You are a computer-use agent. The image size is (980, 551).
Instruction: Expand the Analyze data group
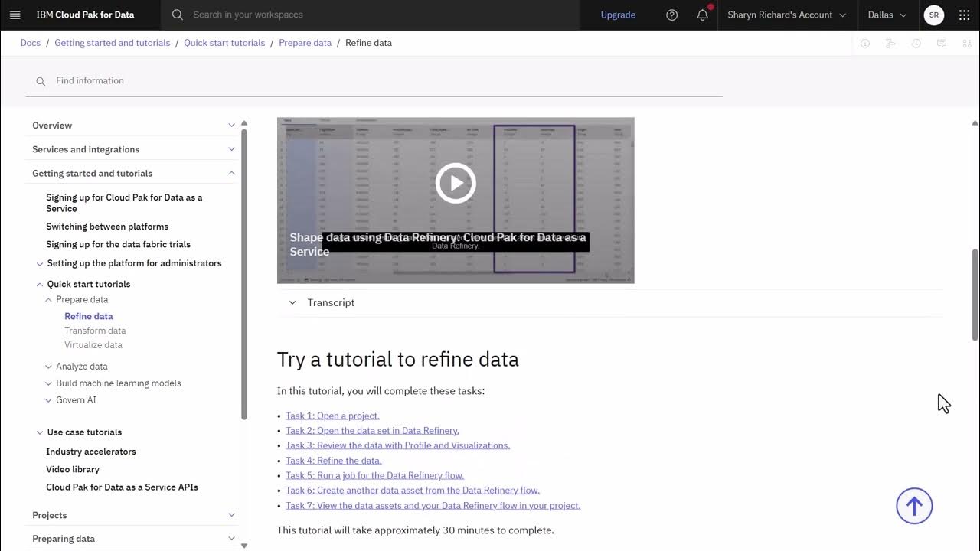coord(49,367)
